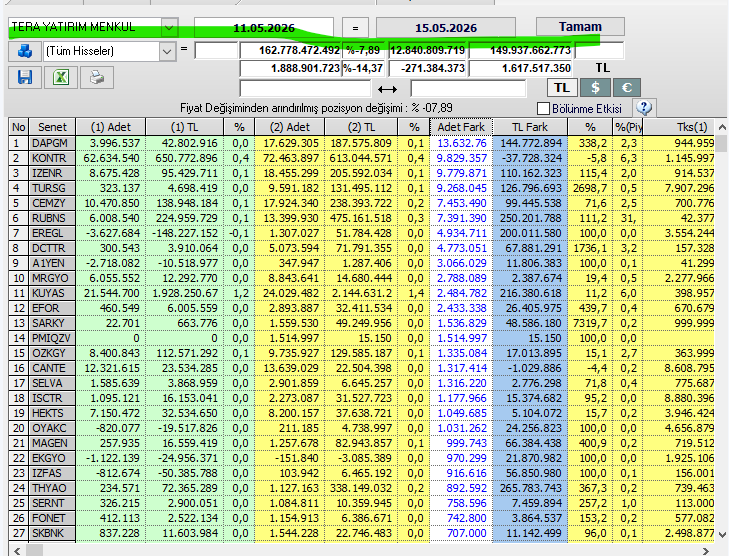Select the HEKTS stock cell
Viewport: 729px width, 556px height.
[52, 413]
